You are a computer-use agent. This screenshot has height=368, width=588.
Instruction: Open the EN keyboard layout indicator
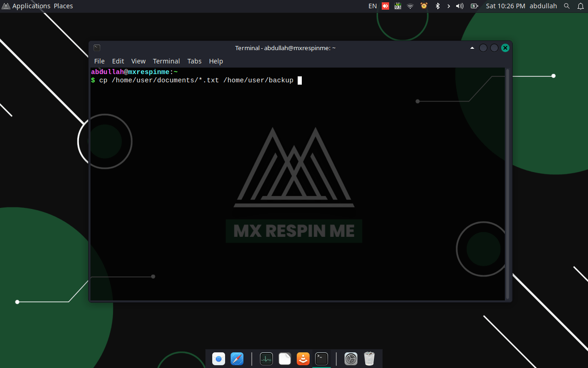pos(373,6)
